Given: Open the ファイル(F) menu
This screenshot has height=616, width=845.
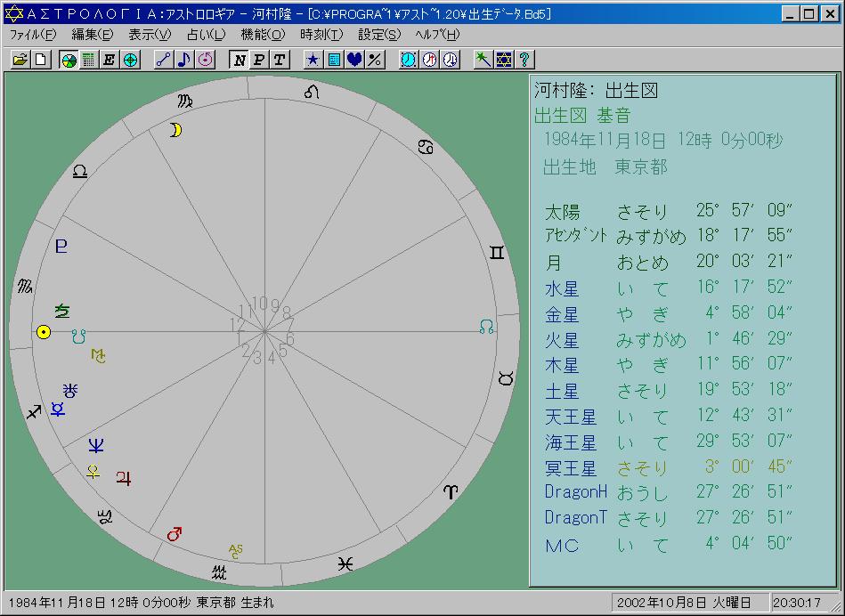Looking at the screenshot, I should (x=32, y=35).
